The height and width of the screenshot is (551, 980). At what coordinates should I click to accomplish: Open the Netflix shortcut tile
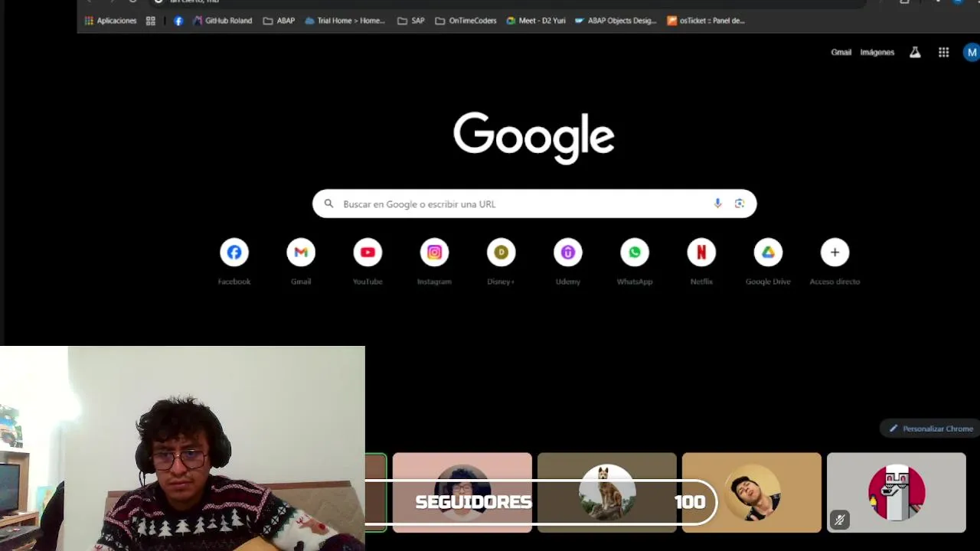pyautogui.click(x=701, y=262)
